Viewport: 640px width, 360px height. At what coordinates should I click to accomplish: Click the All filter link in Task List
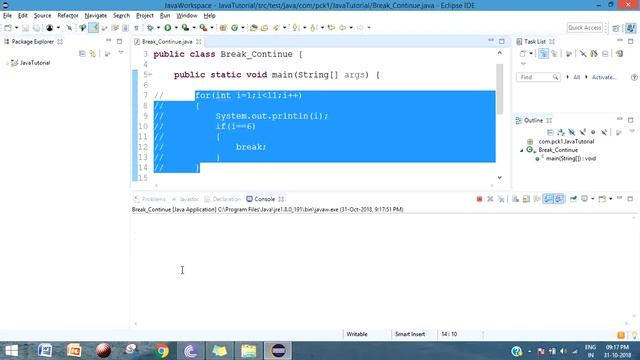(x=576, y=77)
